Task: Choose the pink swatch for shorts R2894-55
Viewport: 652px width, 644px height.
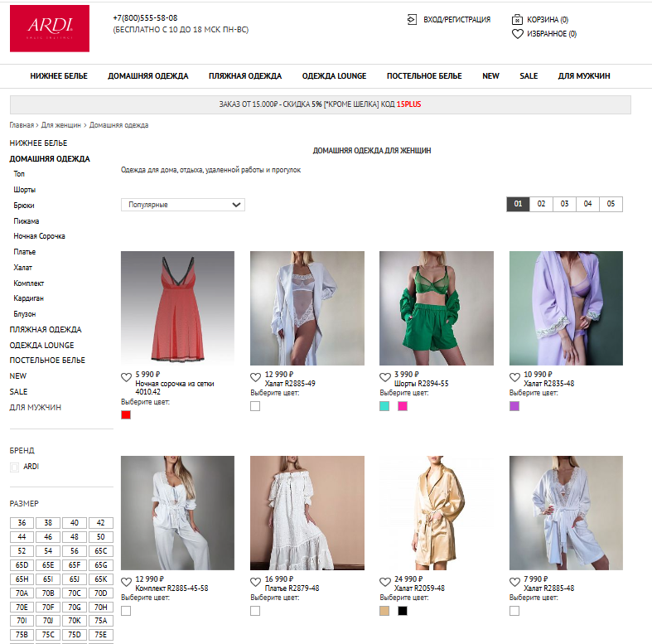Action: pyautogui.click(x=403, y=406)
